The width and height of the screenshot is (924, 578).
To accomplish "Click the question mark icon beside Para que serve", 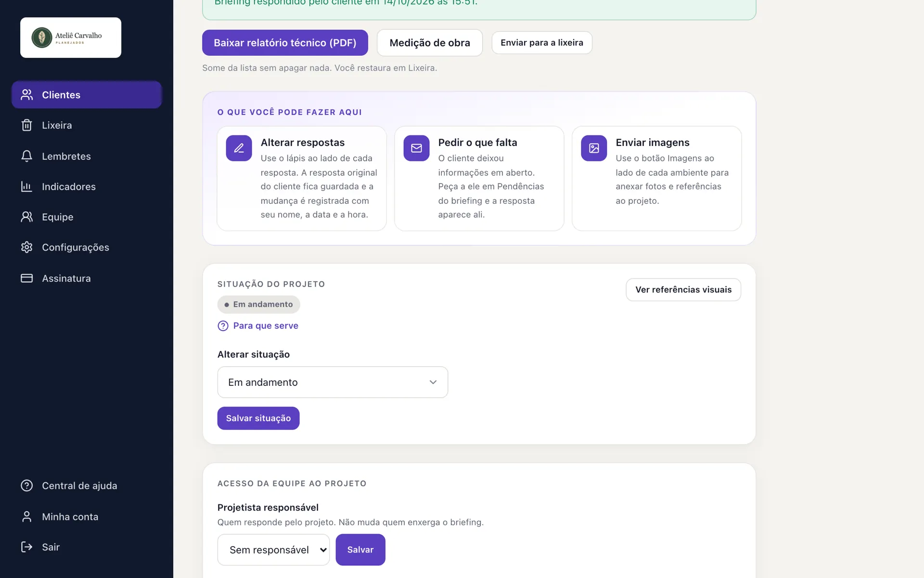I will [223, 326].
